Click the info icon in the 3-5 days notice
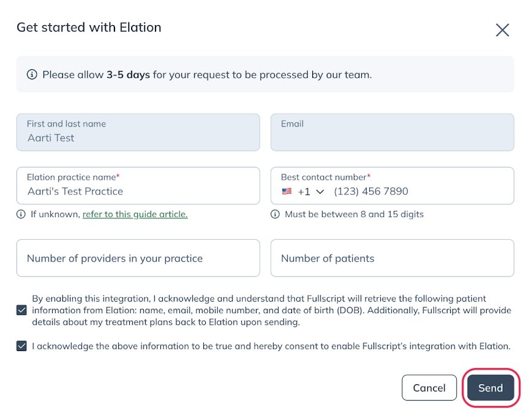 pos(32,74)
